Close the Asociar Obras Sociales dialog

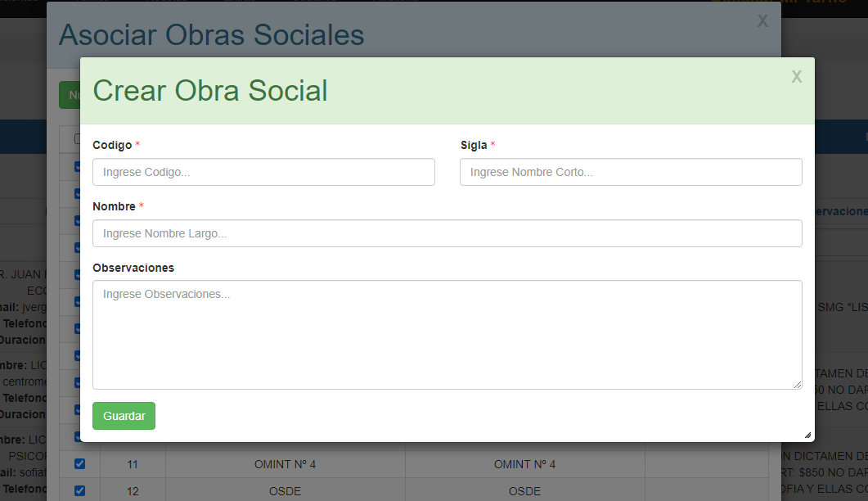[762, 21]
